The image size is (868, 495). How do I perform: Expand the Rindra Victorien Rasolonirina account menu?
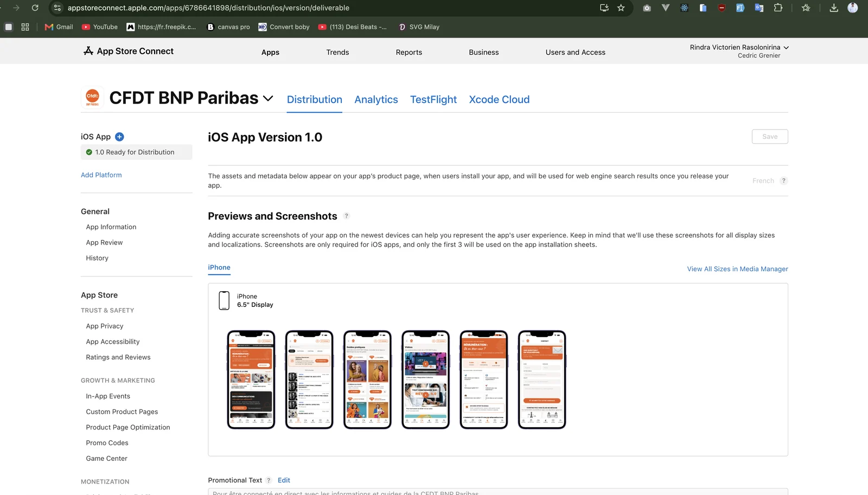click(x=739, y=47)
